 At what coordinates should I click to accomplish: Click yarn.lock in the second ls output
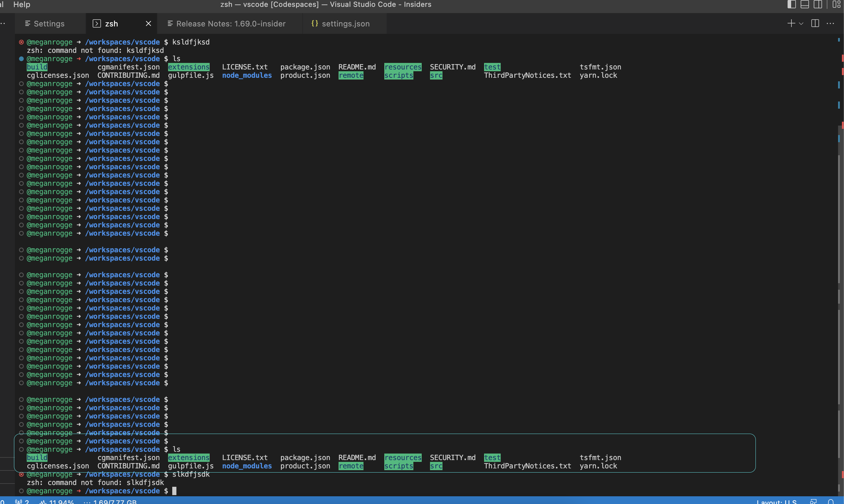coord(598,466)
